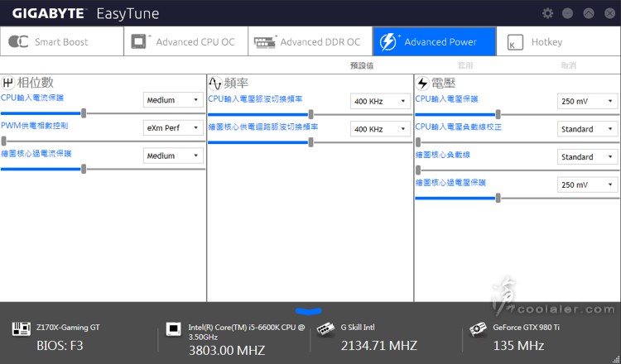Click the 135 MHz GPU frequency reading
621x364 pixels.
pyautogui.click(x=518, y=346)
